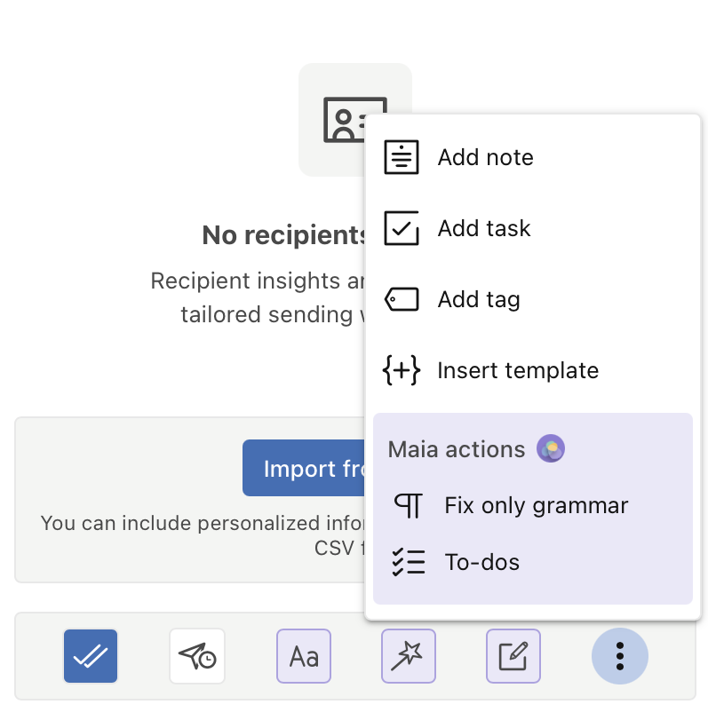This screenshot has height=728, width=708.
Task: Select Add note from the menu
Action: coord(533,157)
